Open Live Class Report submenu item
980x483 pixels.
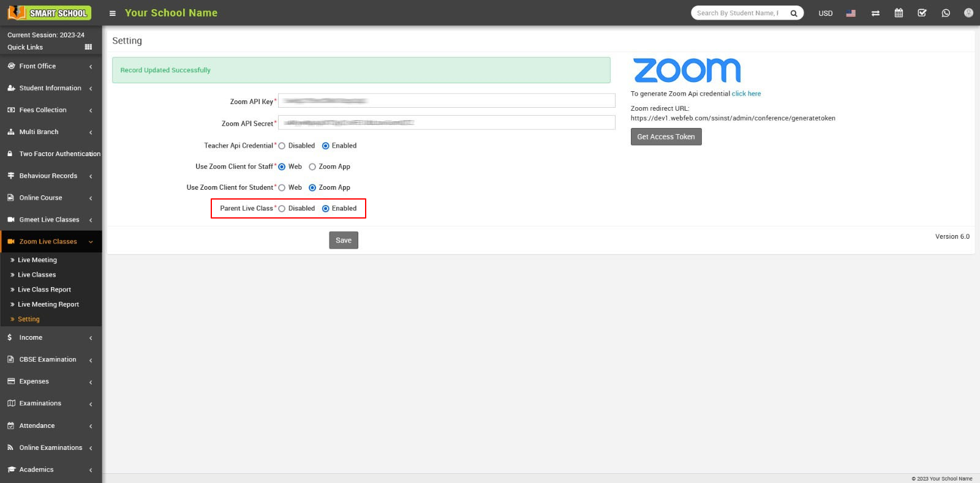click(x=44, y=290)
